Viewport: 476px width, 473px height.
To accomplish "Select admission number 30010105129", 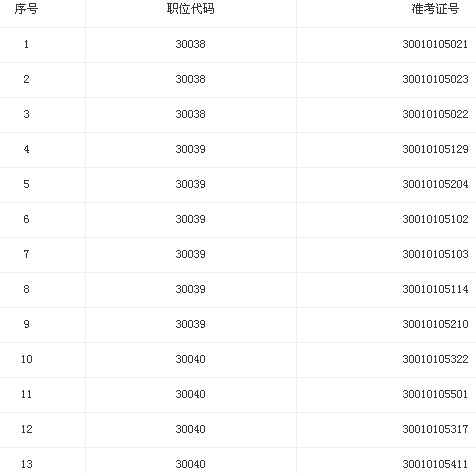I will point(435,149).
